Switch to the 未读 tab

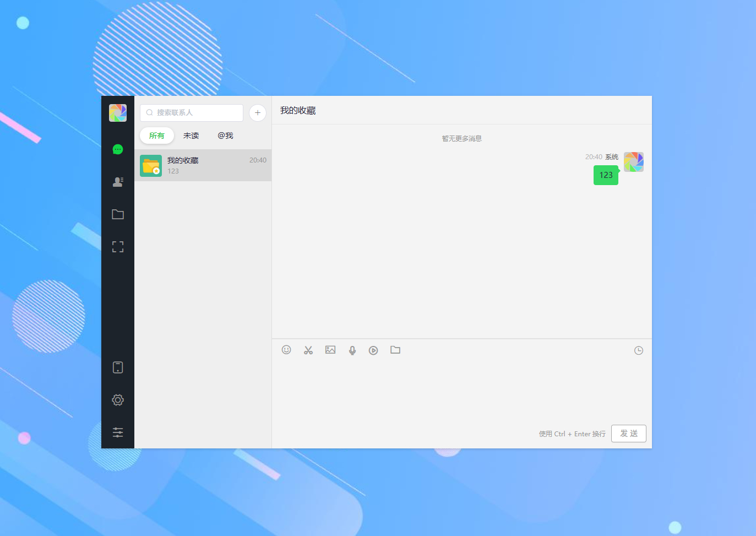click(x=191, y=136)
